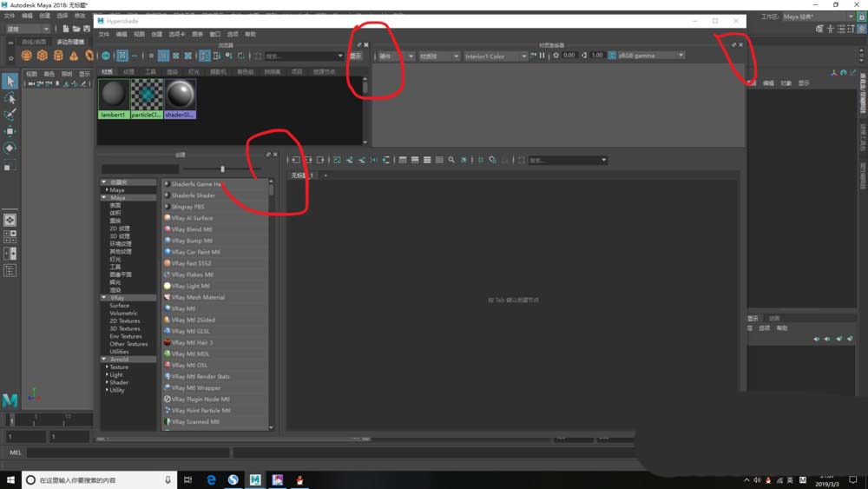Create polygon sphere from Maya shelf
Screen dimensions: 868x489
(26, 56)
